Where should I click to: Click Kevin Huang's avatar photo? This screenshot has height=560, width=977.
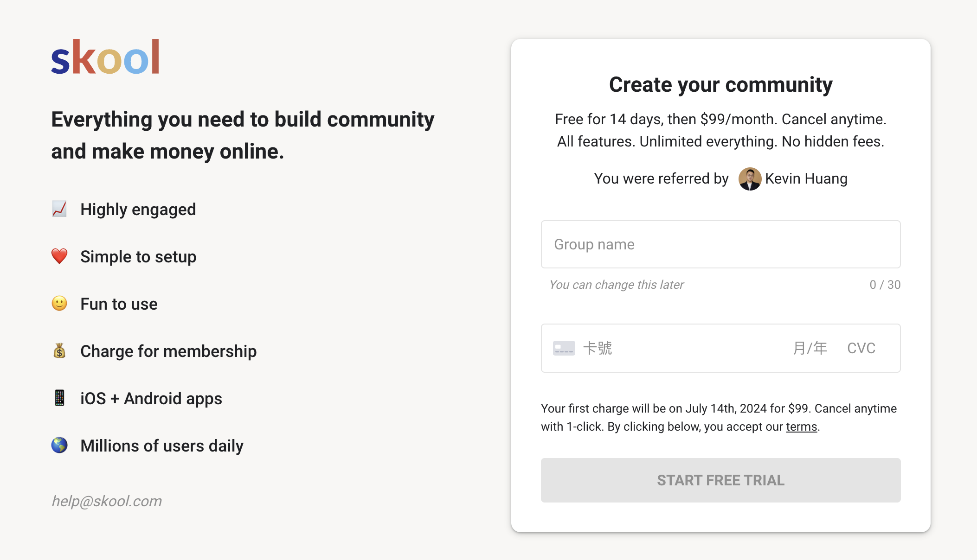(750, 178)
